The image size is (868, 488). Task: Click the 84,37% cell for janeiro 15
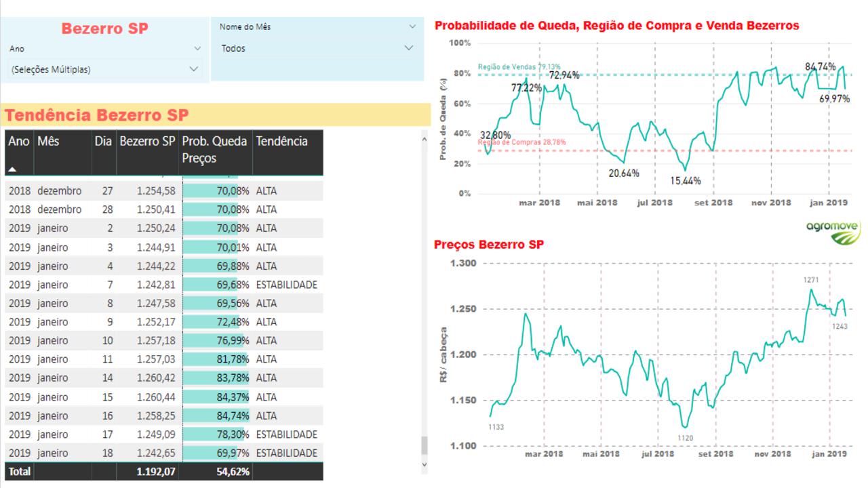point(216,396)
